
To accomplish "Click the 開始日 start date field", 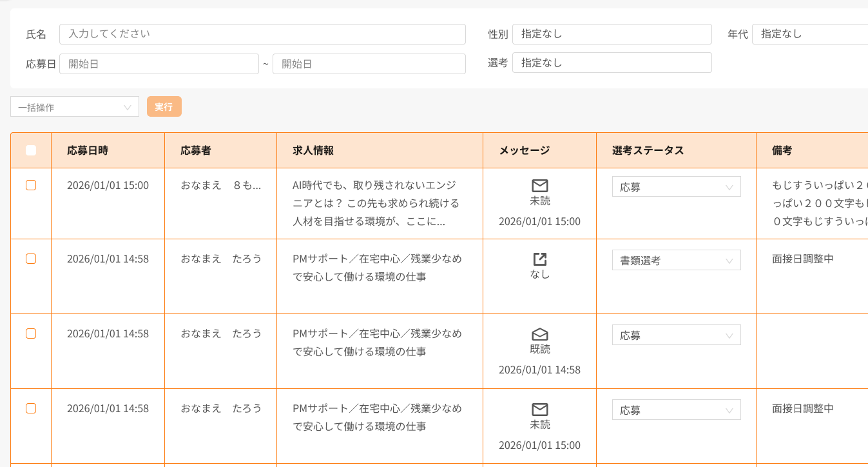I will point(159,64).
